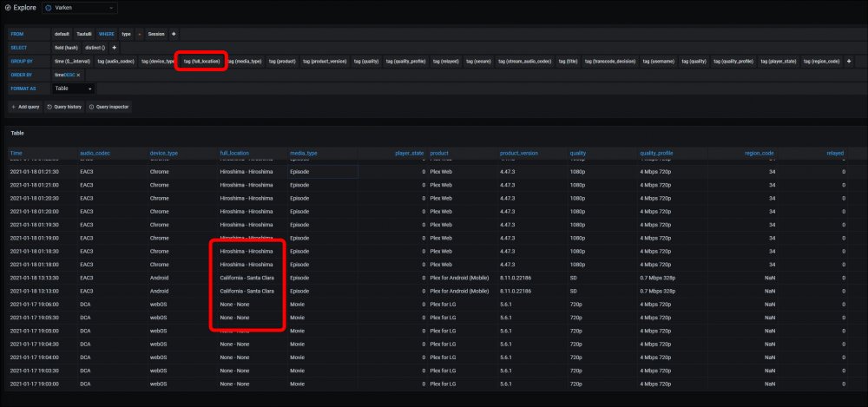Edit the WHERE type tag key
Screen dimensions: 868x407
[126, 34]
